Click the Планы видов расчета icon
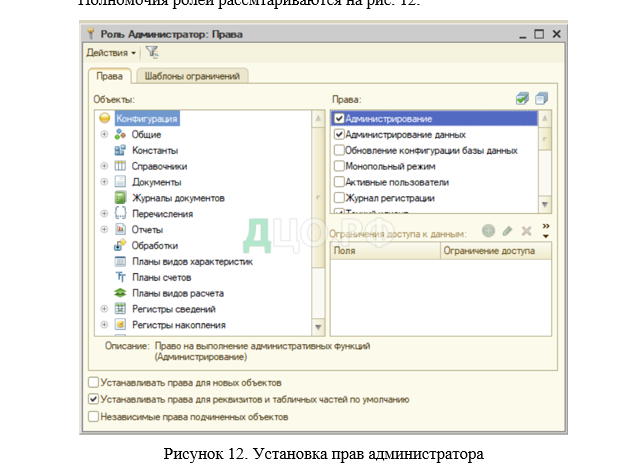637x470 pixels. [120, 293]
